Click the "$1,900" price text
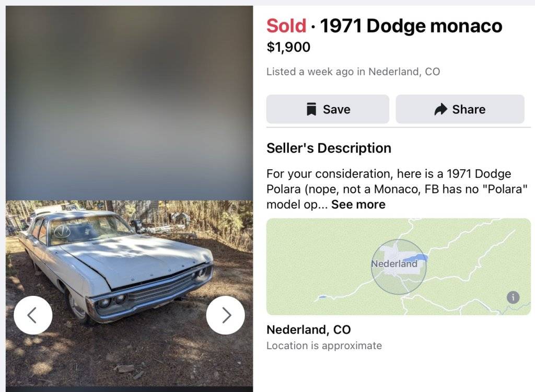Screen dimensions: 535x392 (288, 47)
